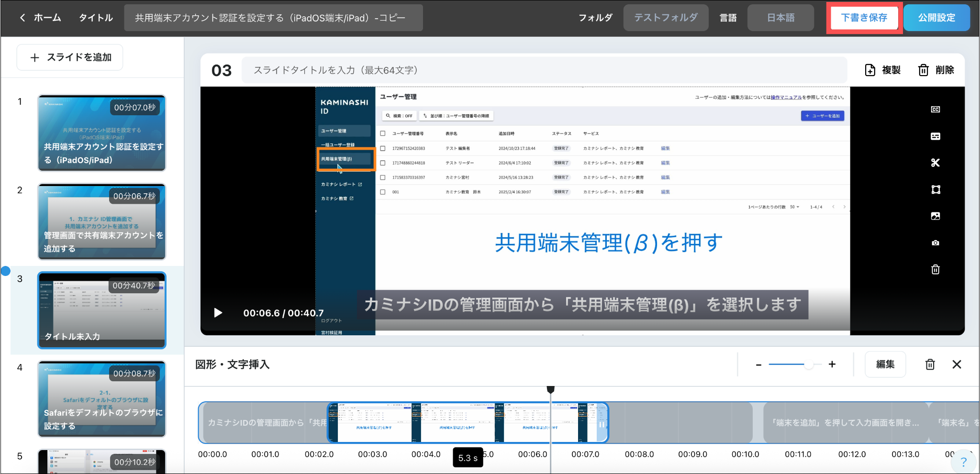
Task: Click the 複製 duplicate label
Action: (891, 70)
